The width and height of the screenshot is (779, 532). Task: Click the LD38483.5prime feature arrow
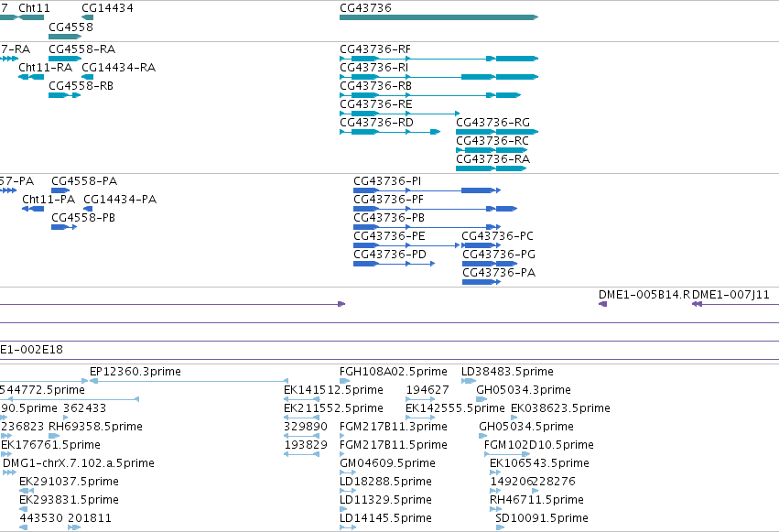pyautogui.click(x=469, y=381)
